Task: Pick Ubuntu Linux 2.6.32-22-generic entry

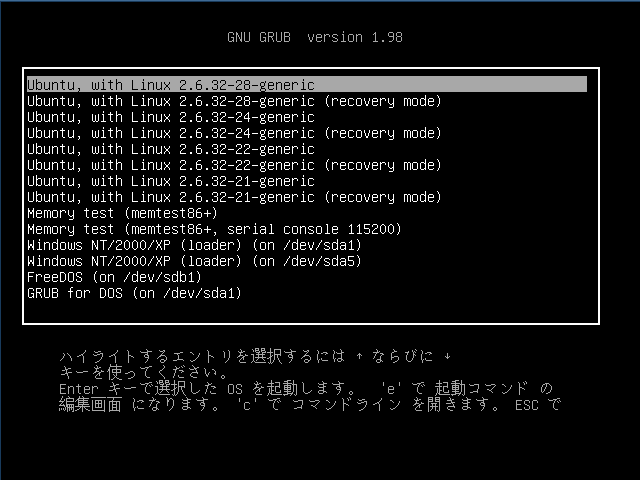Action: coord(171,149)
